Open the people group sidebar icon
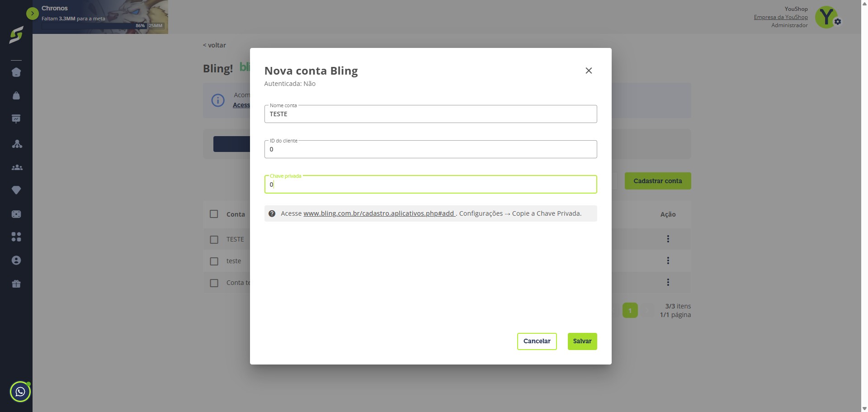The width and height of the screenshot is (868, 412). pyautogui.click(x=17, y=167)
